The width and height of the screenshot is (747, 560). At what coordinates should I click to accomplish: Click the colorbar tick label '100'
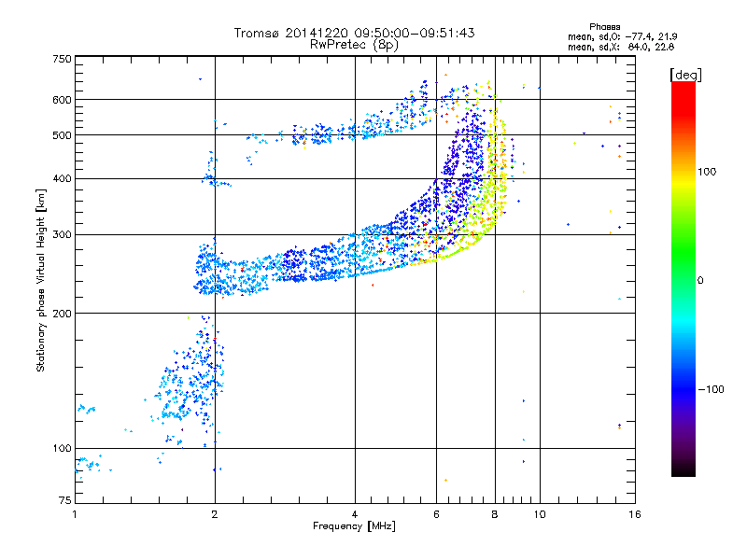pos(707,172)
